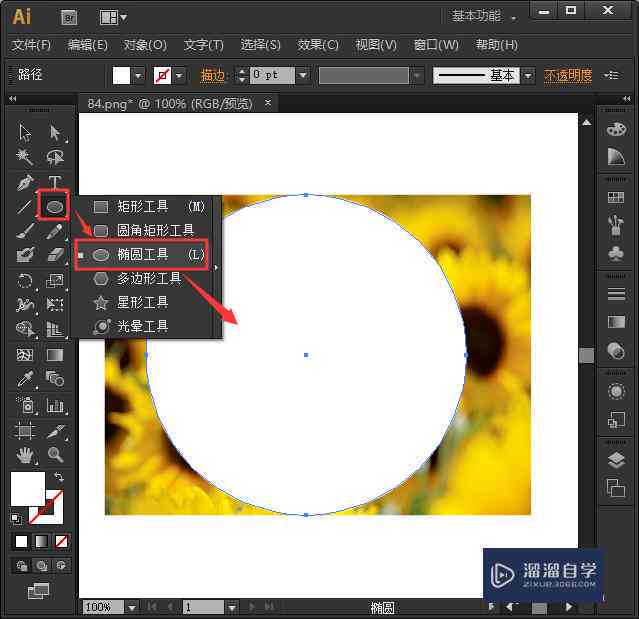Image resolution: width=639 pixels, height=619 pixels.
Task: Click the control bar stroke swatch
Action: [162, 76]
